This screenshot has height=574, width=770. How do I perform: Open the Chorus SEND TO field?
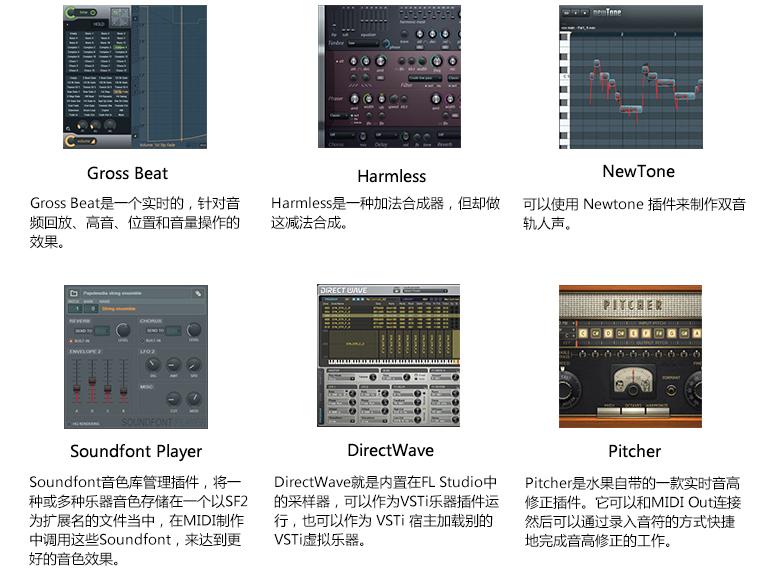click(173, 331)
